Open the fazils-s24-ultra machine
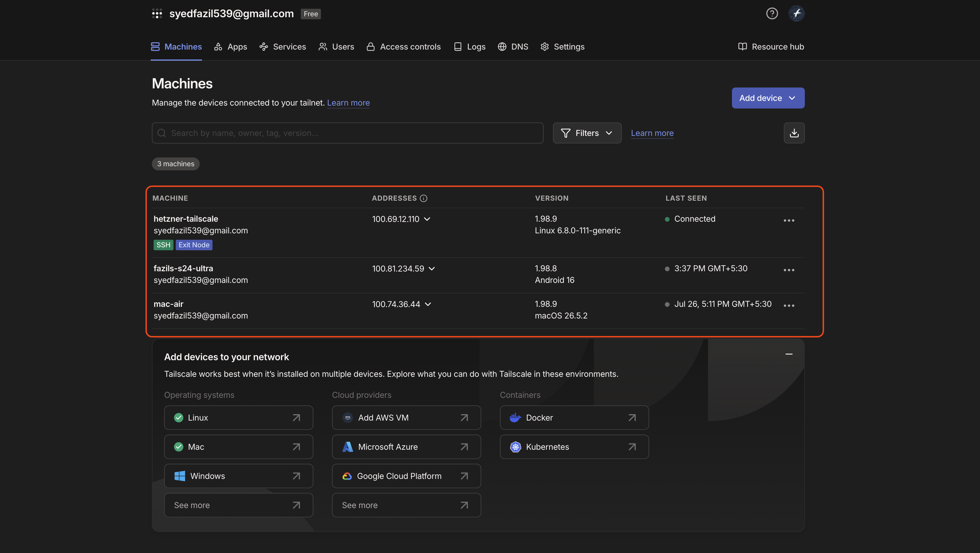This screenshot has height=553, width=980. tap(183, 268)
